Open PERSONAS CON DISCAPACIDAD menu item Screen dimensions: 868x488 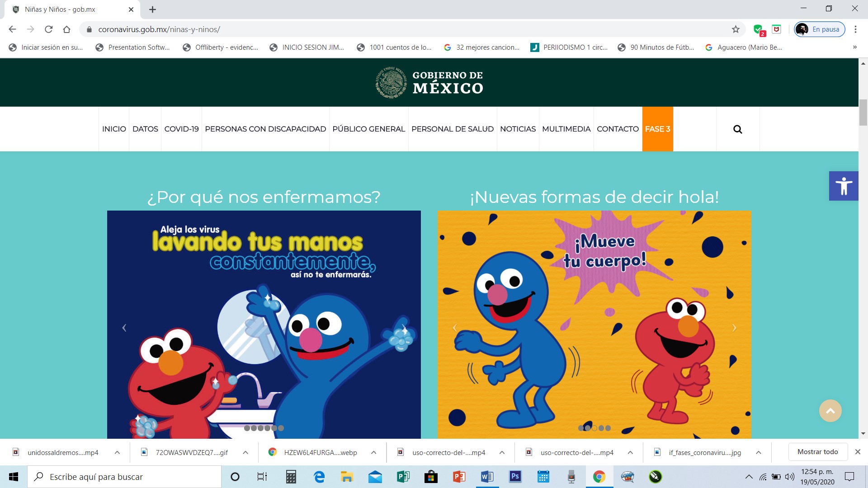click(x=265, y=129)
